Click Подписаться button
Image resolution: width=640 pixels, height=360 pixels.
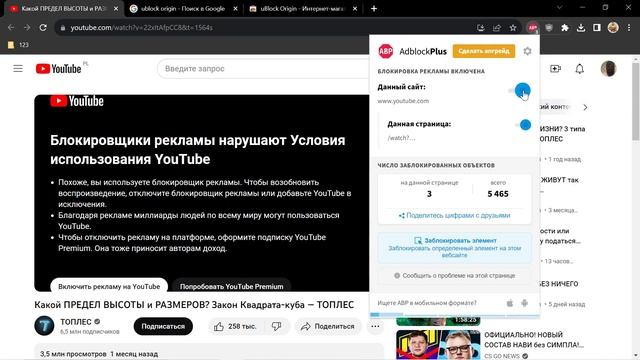click(x=163, y=327)
